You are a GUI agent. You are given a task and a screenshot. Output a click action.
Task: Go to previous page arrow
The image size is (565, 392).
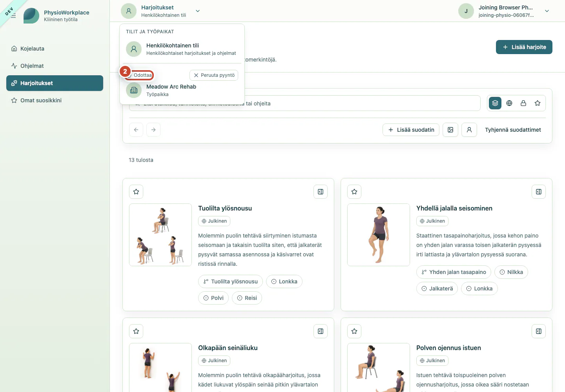point(136,130)
